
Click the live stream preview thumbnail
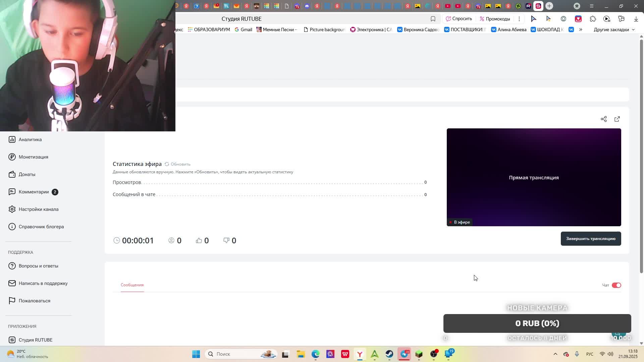[534, 177]
